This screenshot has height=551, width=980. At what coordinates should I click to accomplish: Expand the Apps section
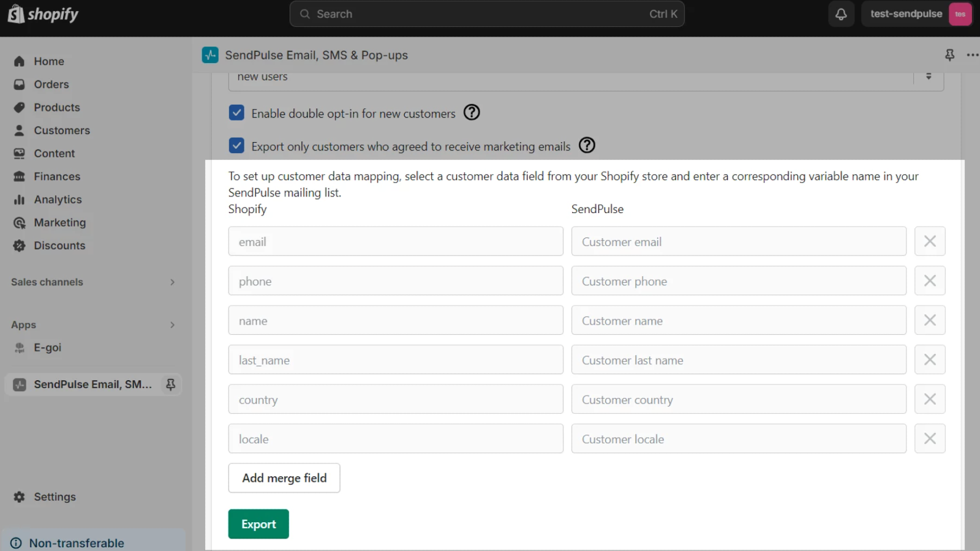[x=172, y=325]
